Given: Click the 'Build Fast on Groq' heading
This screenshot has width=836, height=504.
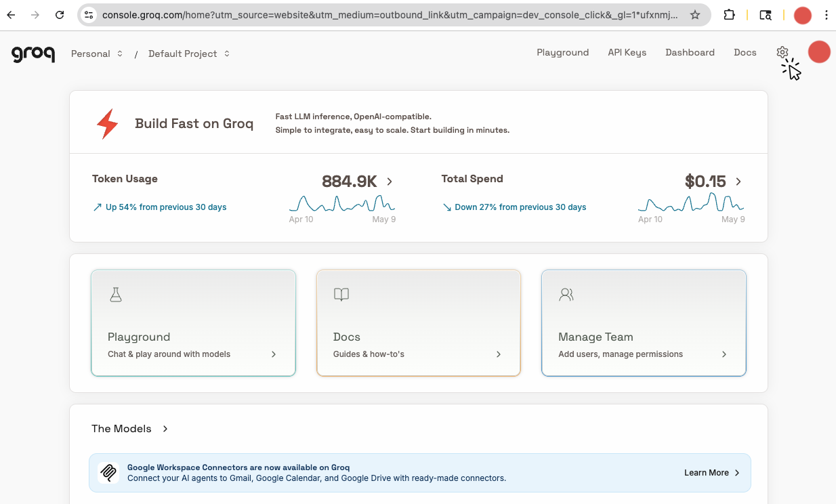Looking at the screenshot, I should click(194, 123).
